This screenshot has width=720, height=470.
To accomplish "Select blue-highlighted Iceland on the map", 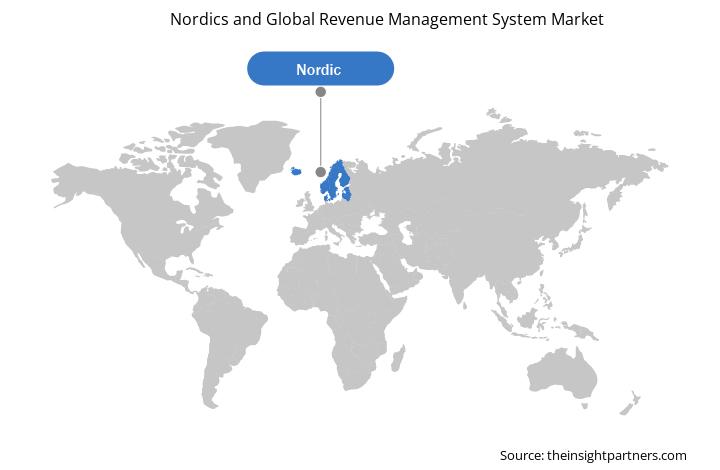I will (x=296, y=171).
